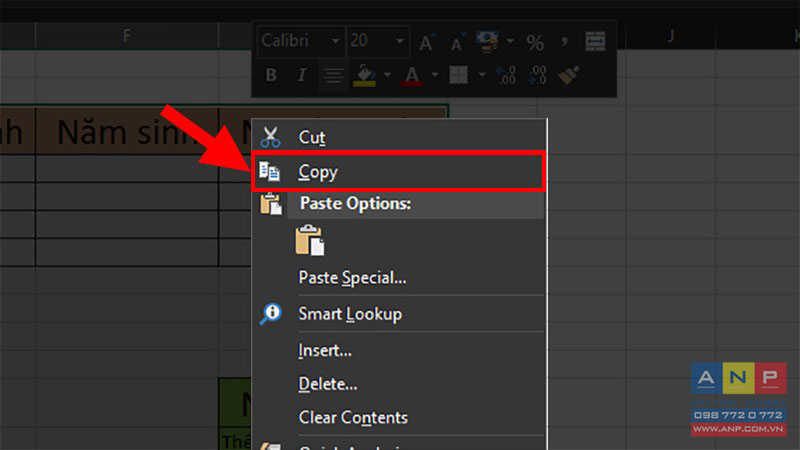Click the Merge & Center icon
Screen dimensions: 800x450
point(595,41)
